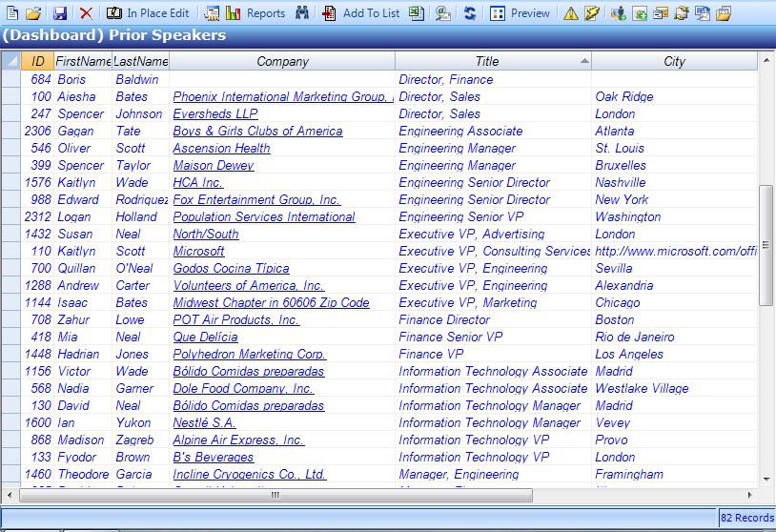Save using the floppy disk icon
The height and width of the screenshot is (532, 776).
60,12
